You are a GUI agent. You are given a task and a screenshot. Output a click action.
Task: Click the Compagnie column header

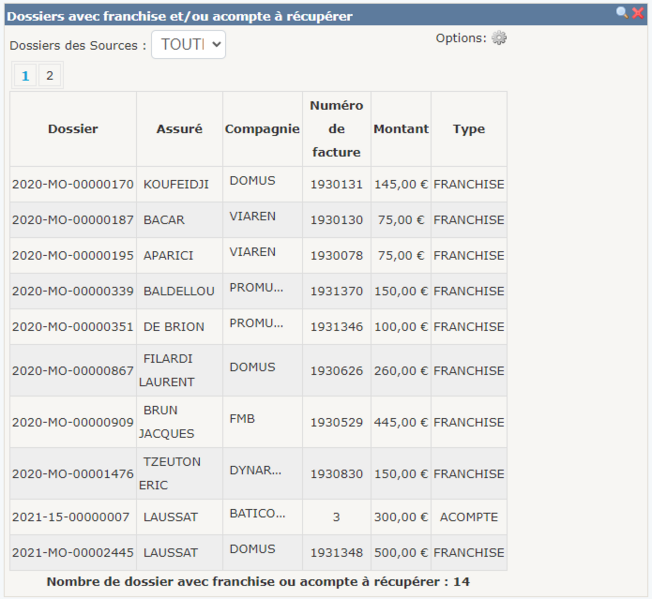click(262, 129)
